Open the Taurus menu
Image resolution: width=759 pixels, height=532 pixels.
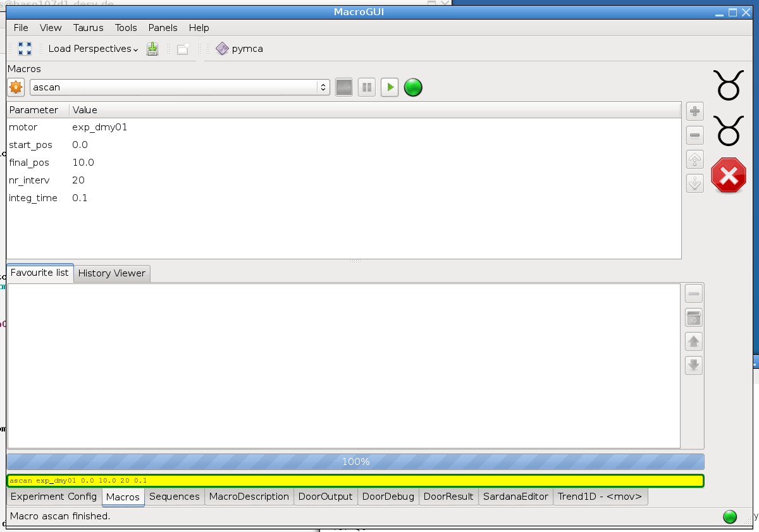coord(88,28)
